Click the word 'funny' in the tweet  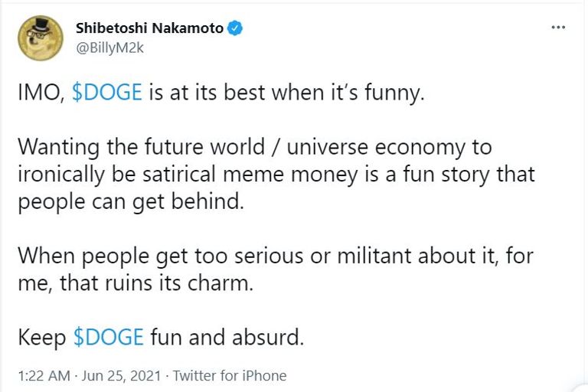coord(386,93)
